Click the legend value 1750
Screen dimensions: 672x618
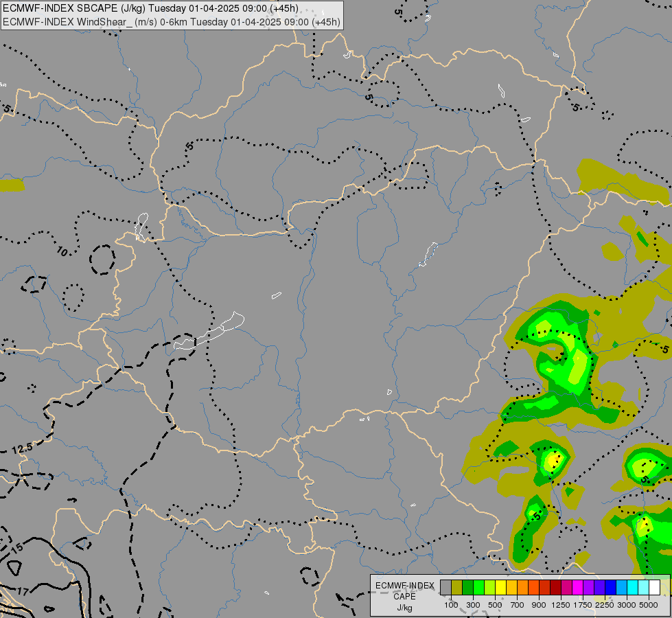[x=583, y=605]
